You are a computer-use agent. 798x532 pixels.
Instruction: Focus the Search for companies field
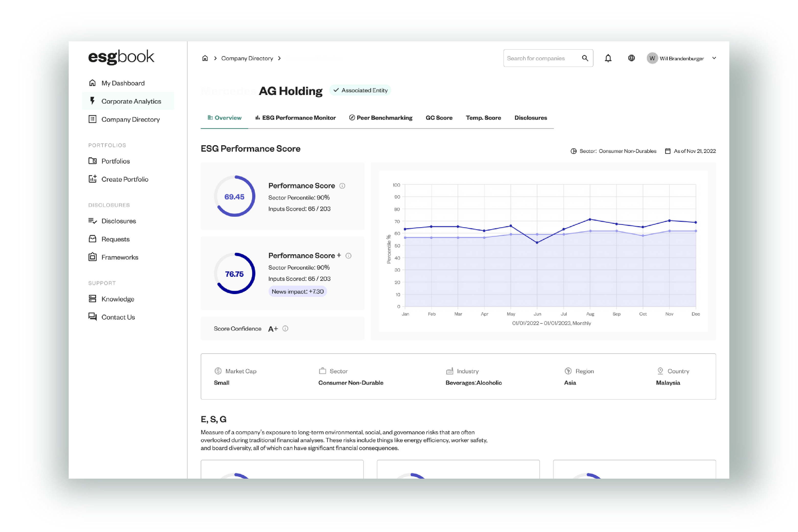pyautogui.click(x=548, y=58)
